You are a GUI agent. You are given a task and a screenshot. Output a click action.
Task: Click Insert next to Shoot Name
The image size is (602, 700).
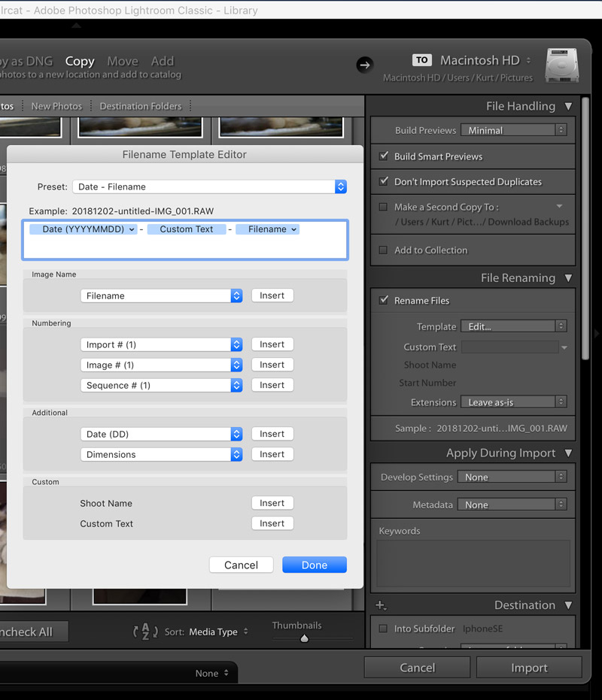[272, 503]
